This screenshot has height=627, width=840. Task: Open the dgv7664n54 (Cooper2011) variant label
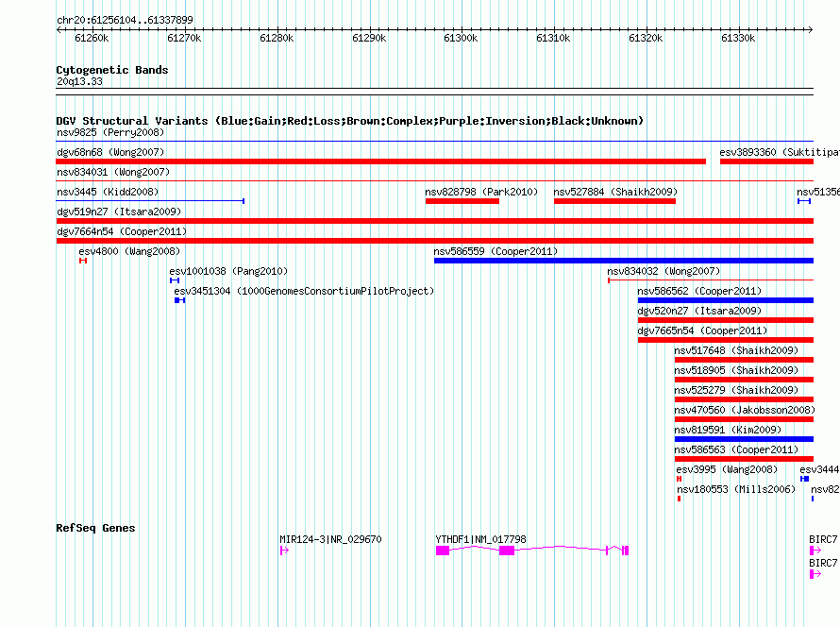(x=122, y=231)
